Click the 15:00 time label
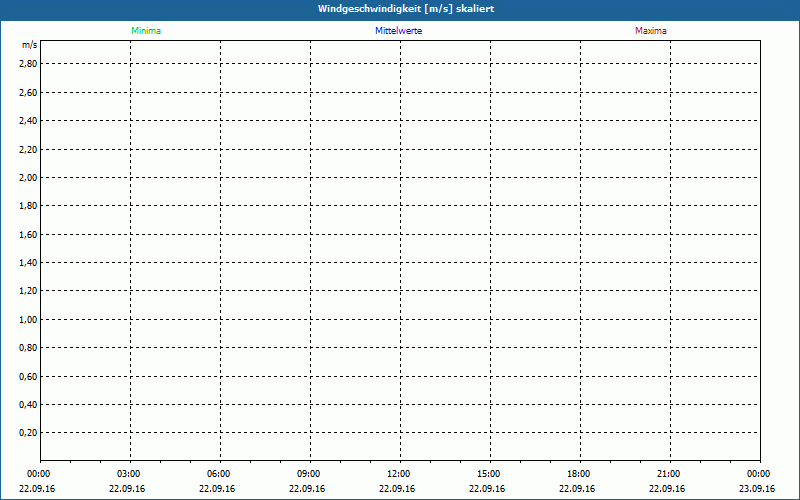Viewport: 800px width, 500px height. [x=489, y=474]
